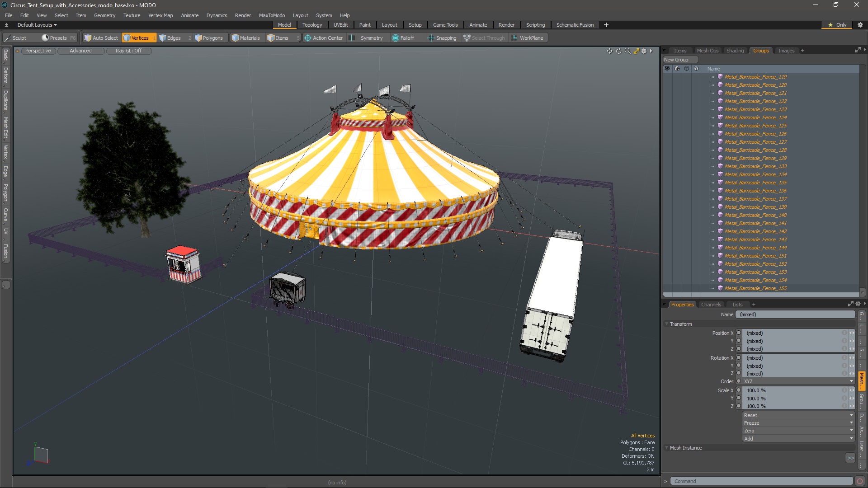
Task: Click the viewport zoom magnifier icon
Action: [627, 51]
